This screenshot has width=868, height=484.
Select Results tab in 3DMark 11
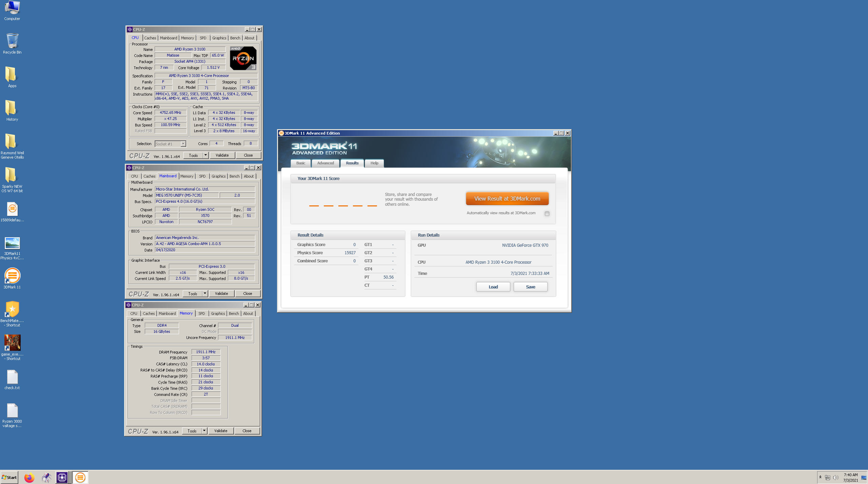tap(352, 163)
